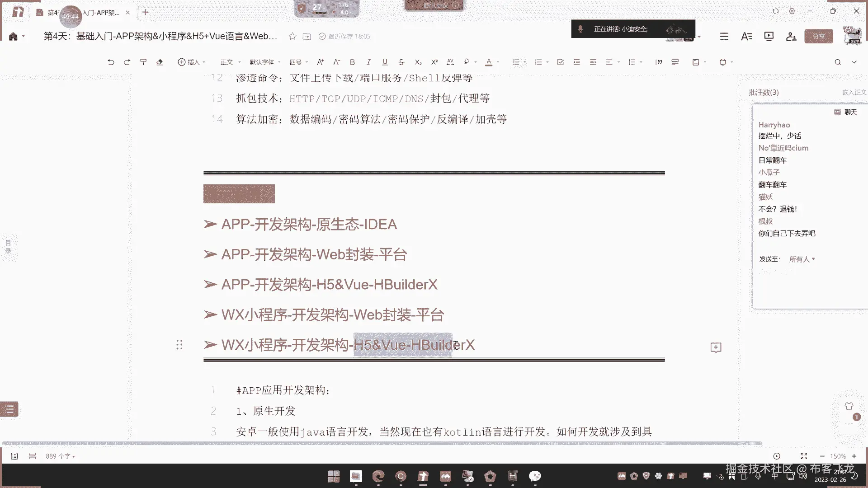Open WeChat from the taskbar
Viewport: 868px width, 488px height.
tap(535, 476)
